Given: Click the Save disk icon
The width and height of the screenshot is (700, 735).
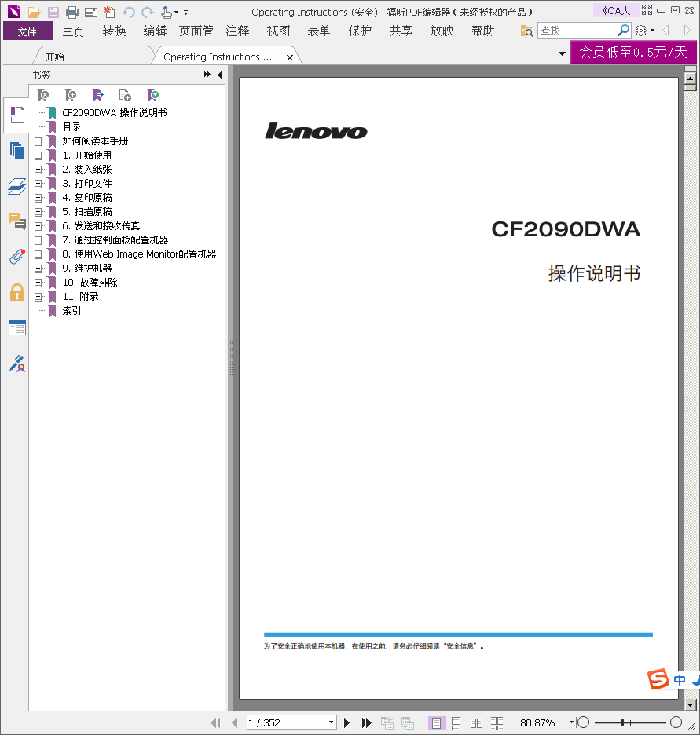Looking at the screenshot, I should point(53,13).
